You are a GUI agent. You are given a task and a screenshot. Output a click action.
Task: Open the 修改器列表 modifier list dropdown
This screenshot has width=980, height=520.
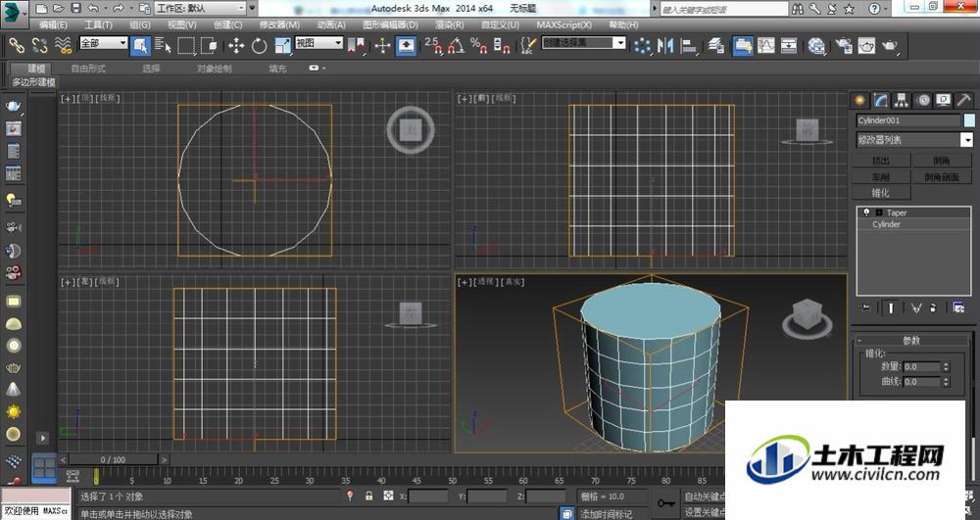(913, 140)
